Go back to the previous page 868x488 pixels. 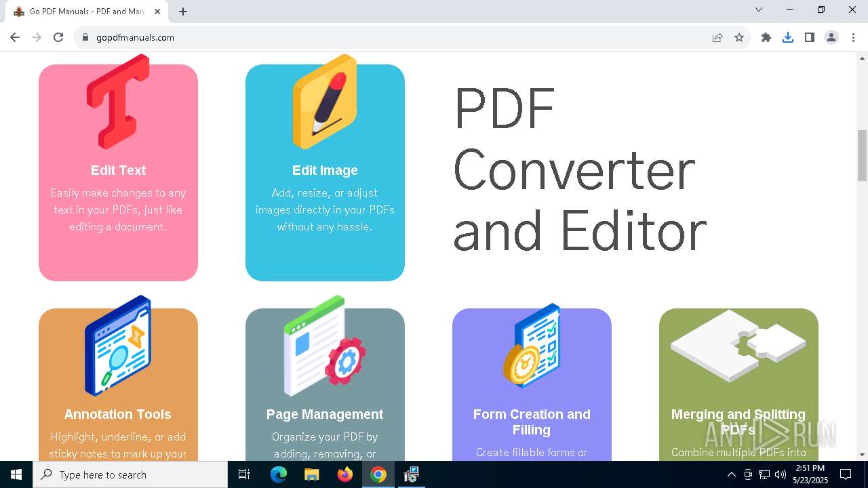pos(15,37)
